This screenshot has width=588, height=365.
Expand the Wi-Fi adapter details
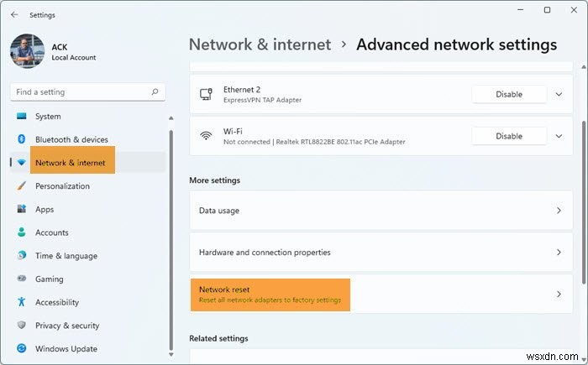pyautogui.click(x=559, y=136)
